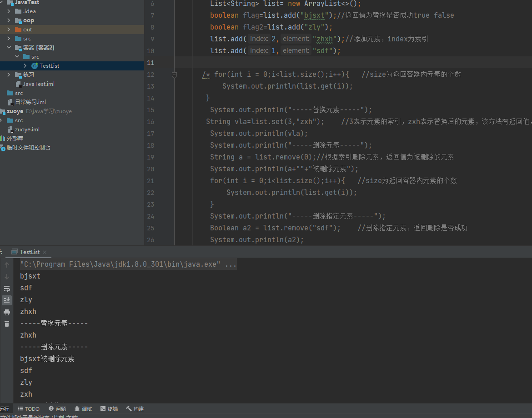Expand the src folder under JavaTest

[x=9, y=39]
